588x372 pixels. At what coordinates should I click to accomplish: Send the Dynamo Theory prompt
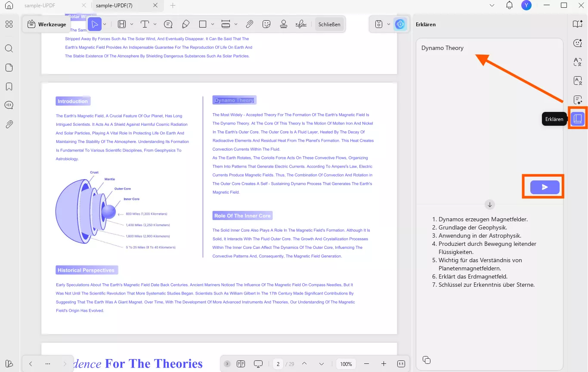pos(545,187)
